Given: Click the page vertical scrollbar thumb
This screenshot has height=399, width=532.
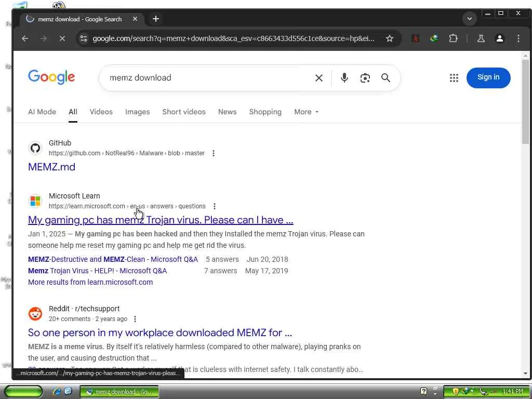Looking at the screenshot, I should click(x=525, y=102).
